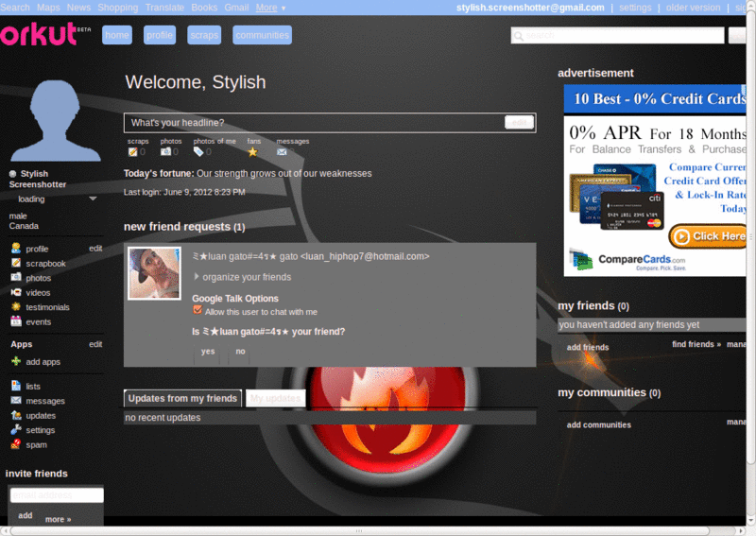The height and width of the screenshot is (536, 756).
Task: Open News link in top bar
Action: click(78, 8)
